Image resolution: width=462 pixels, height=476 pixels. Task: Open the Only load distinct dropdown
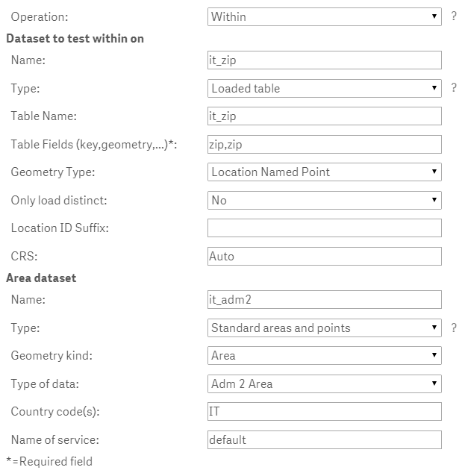point(324,200)
